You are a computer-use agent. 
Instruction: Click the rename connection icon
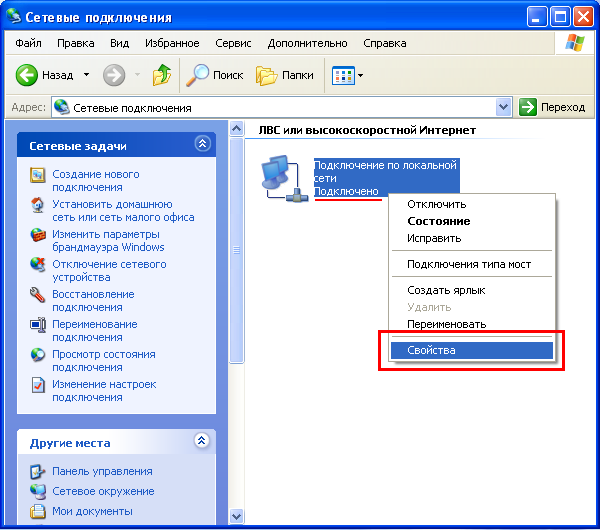(x=38, y=325)
